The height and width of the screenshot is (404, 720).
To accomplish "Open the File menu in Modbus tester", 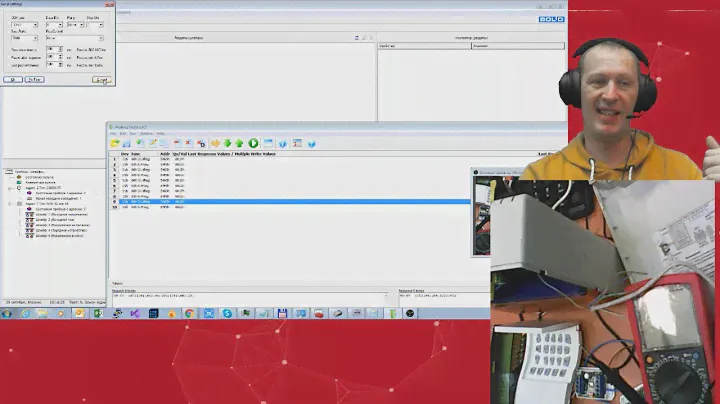I will click(x=114, y=133).
